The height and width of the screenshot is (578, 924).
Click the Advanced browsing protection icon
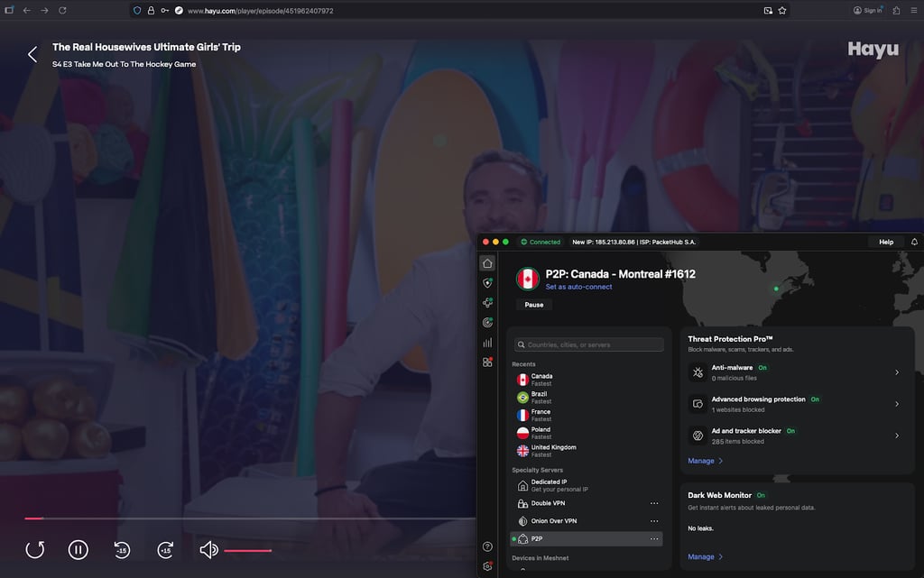(698, 404)
